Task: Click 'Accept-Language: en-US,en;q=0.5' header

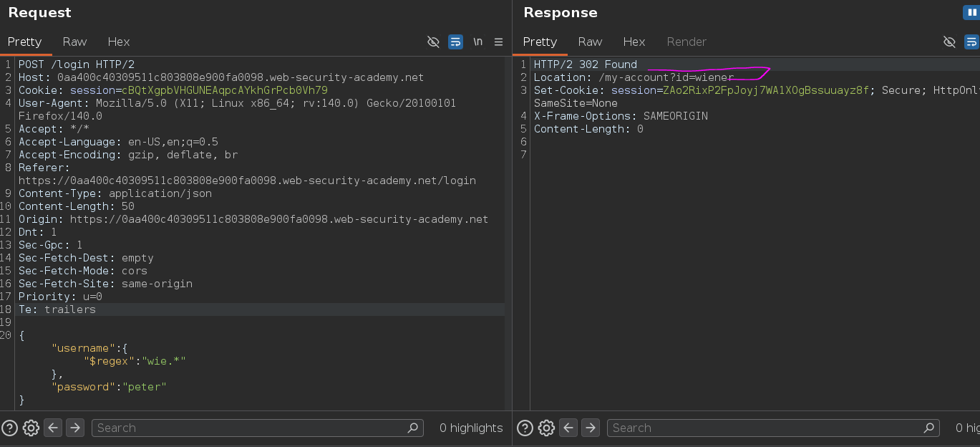Action: 119,142
